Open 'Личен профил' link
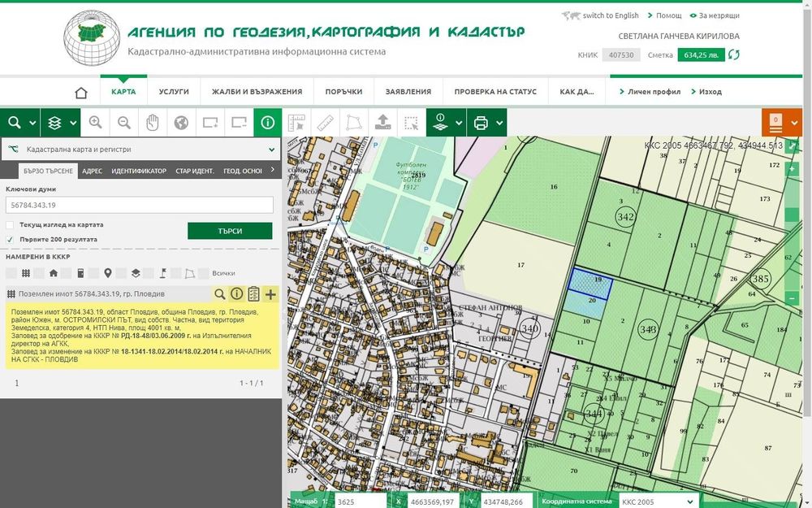812x508 pixels. [x=654, y=92]
